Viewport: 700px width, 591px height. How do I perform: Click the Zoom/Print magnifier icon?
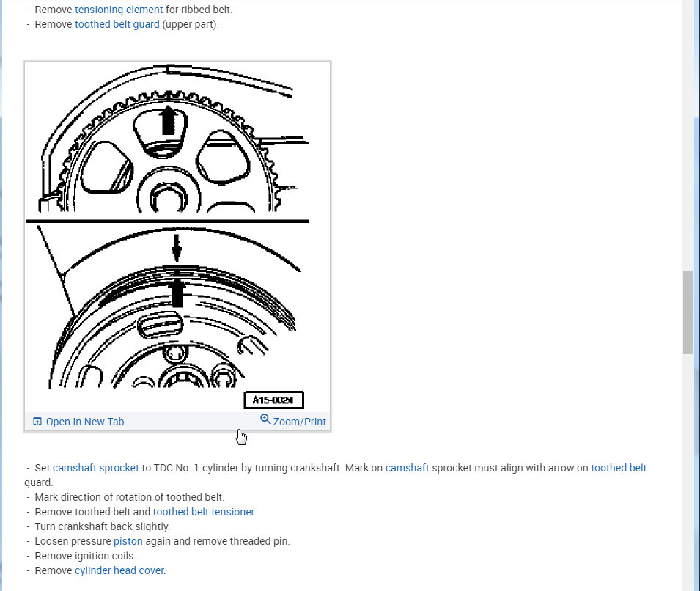point(265,419)
